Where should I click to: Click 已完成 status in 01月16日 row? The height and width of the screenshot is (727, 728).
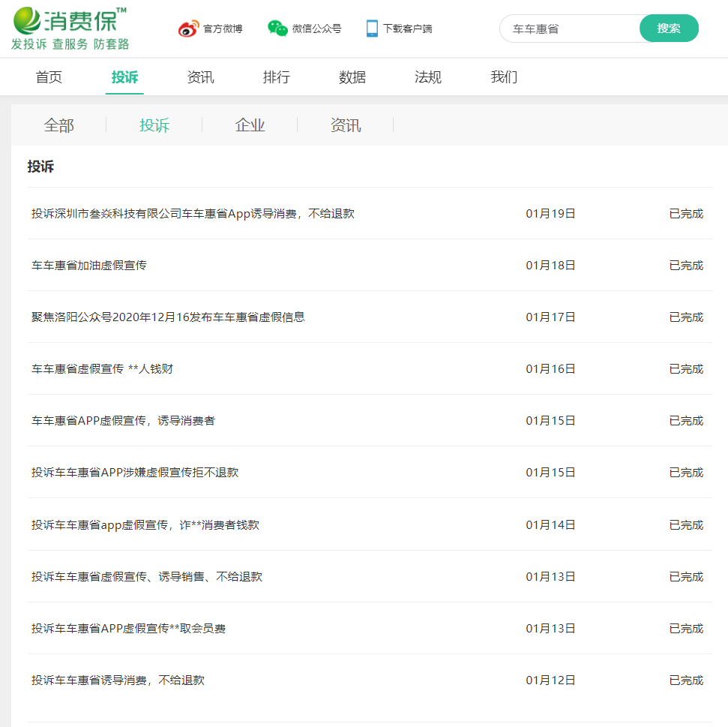(x=686, y=369)
